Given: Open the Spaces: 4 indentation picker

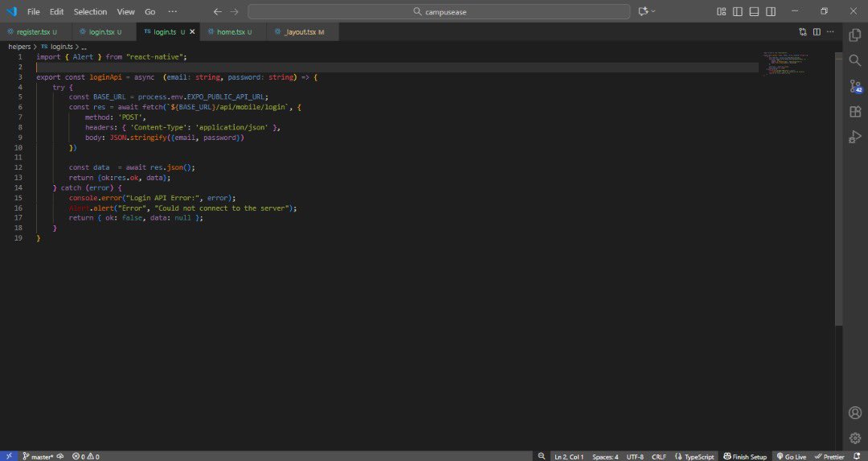Looking at the screenshot, I should 605,456.
